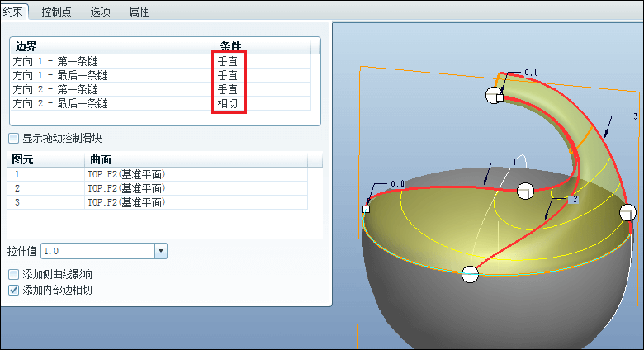Image resolution: width=644 pixels, height=350 pixels.
Task: Enable 显示拖动控制滑块 checkbox
Action: (13, 138)
